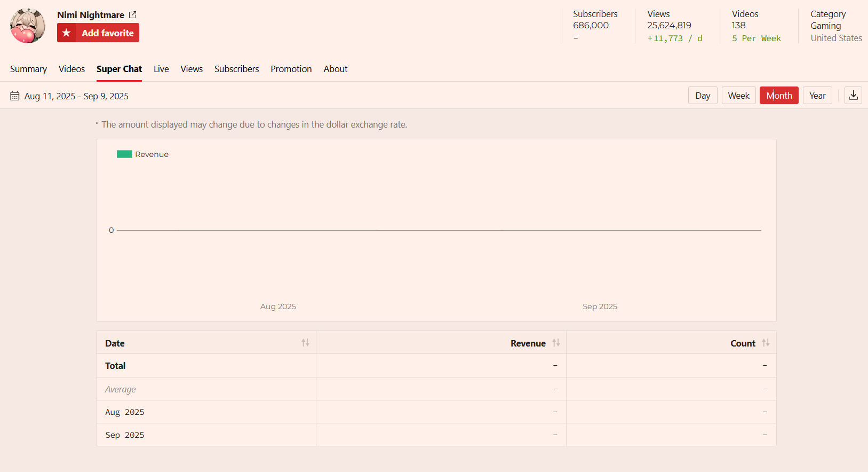Image resolution: width=868 pixels, height=472 pixels.
Task: Set chart interval to Day
Action: click(703, 96)
